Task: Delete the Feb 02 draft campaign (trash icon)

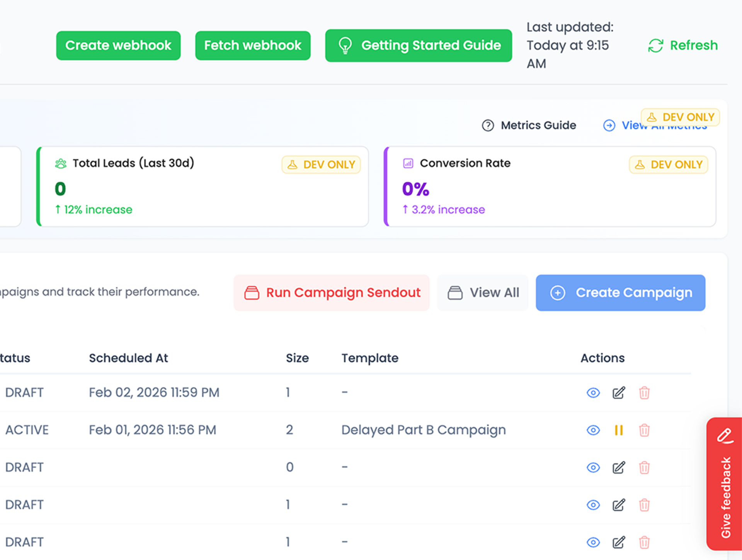Action: (x=644, y=393)
